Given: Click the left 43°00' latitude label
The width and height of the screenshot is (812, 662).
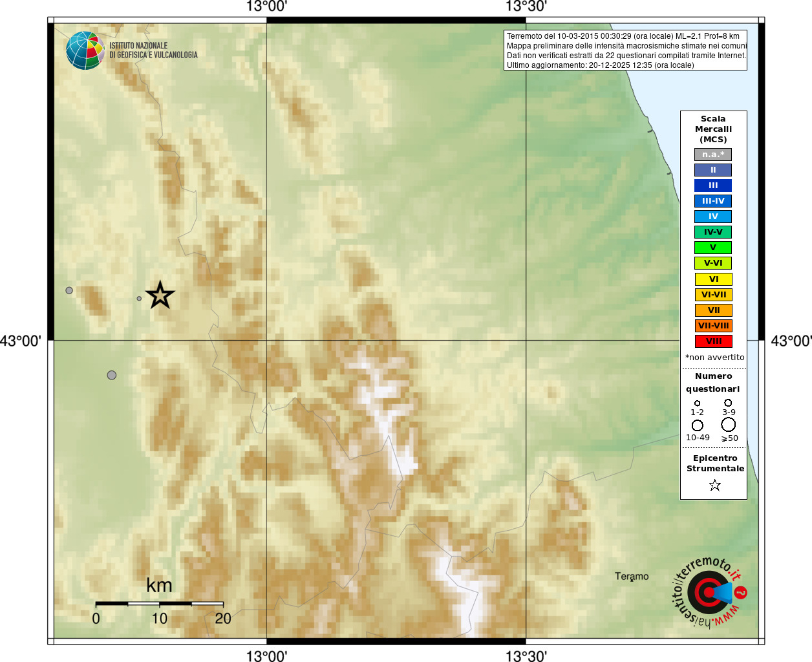Looking at the screenshot, I should 21,341.
